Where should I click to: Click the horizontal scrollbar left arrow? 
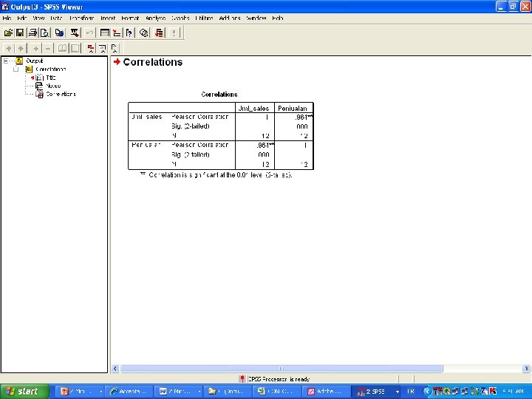[x=115, y=369]
